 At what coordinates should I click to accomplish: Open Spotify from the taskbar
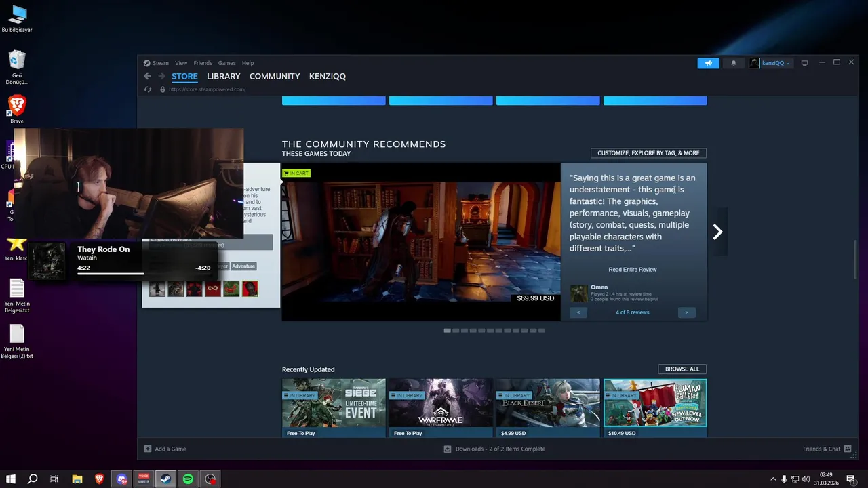point(189,479)
